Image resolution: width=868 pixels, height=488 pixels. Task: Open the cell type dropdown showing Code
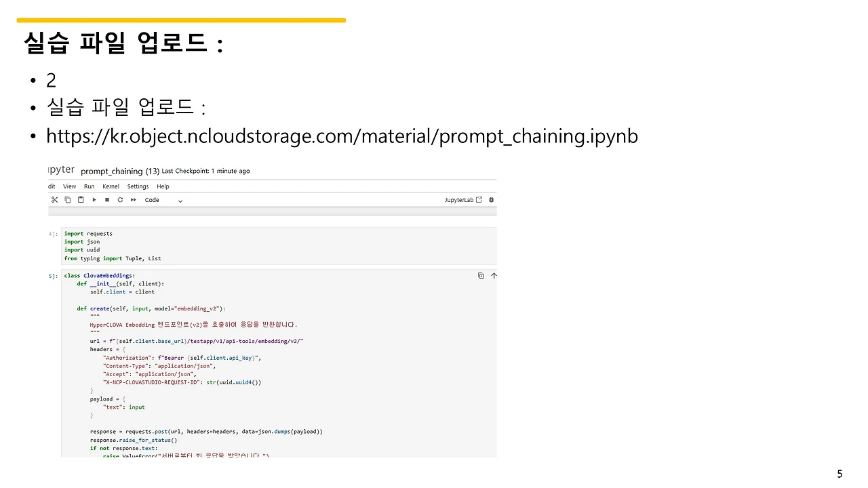[x=163, y=200]
